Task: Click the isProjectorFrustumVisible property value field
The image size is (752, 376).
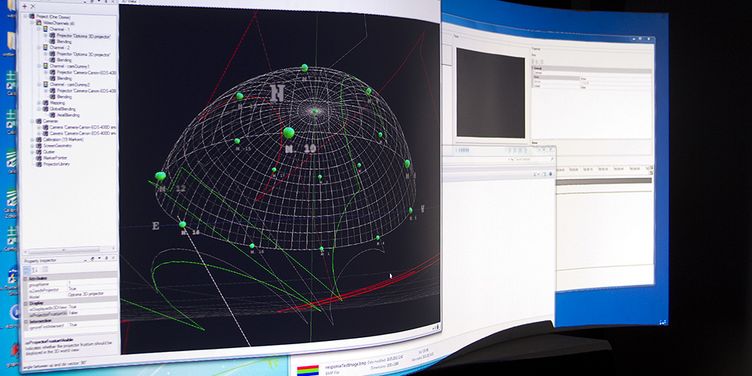Action: (92, 312)
